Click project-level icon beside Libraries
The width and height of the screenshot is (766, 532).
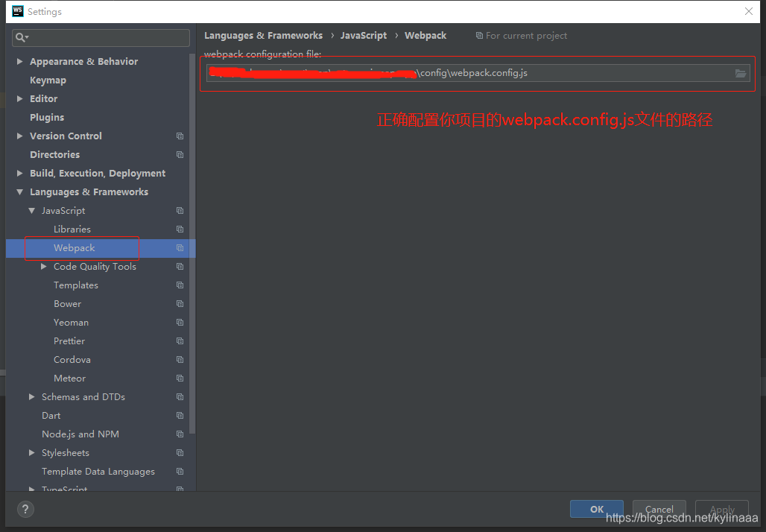180,229
